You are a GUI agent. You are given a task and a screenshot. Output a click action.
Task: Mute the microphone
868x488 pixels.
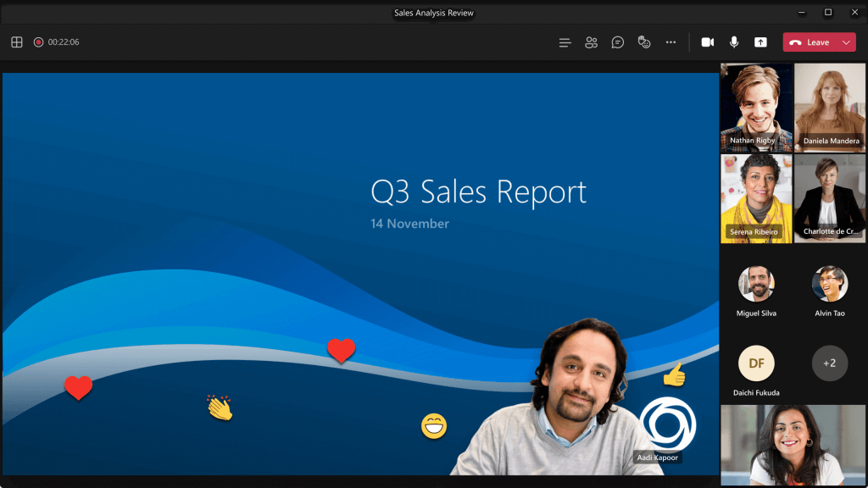point(734,42)
